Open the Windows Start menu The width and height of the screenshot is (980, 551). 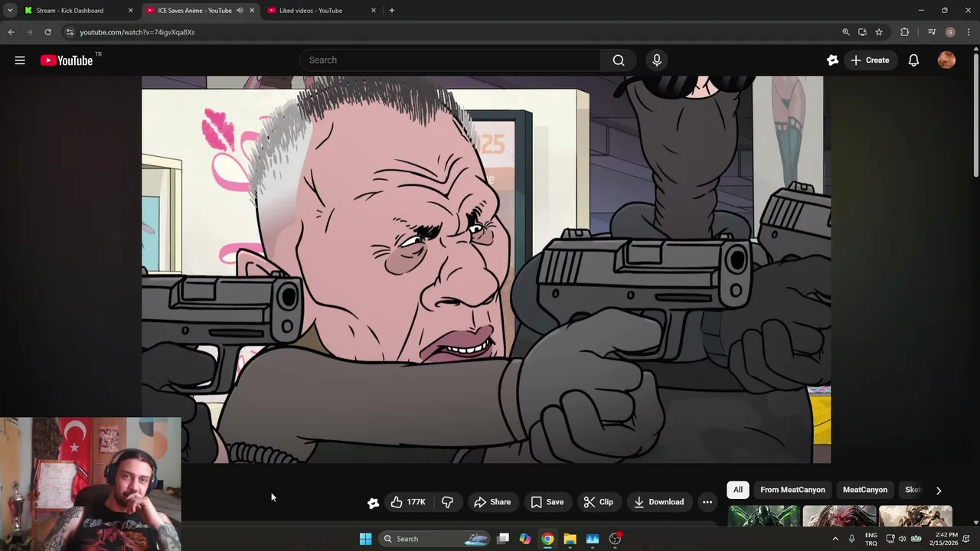pos(365,539)
